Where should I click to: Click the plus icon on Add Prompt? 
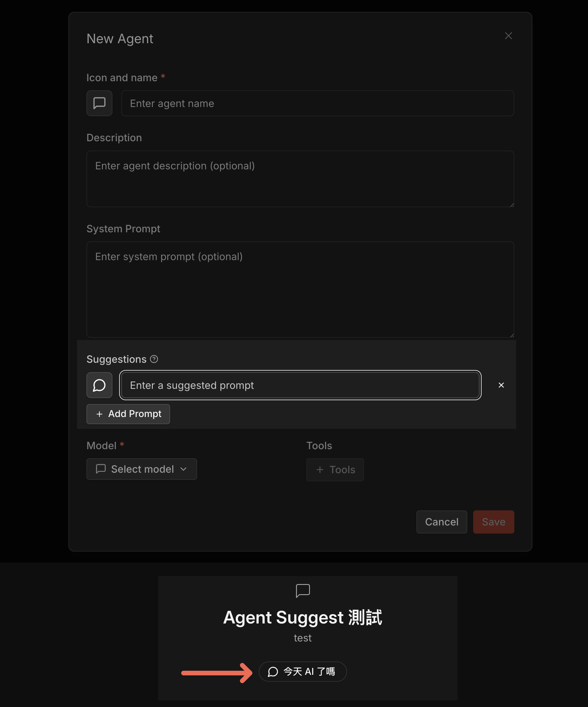[99, 414]
